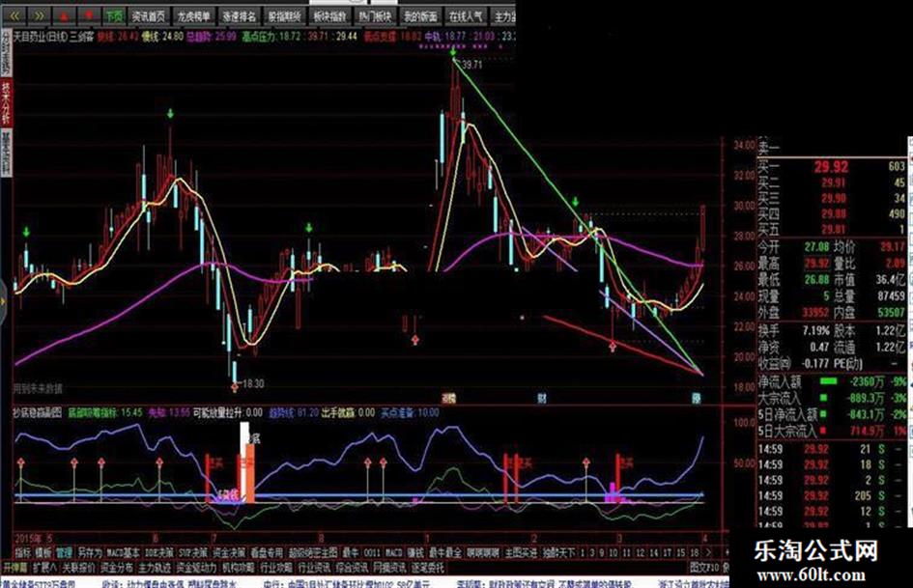Click the 18.30 low price label
Viewport: 913px width, 588px height.
coord(253,383)
